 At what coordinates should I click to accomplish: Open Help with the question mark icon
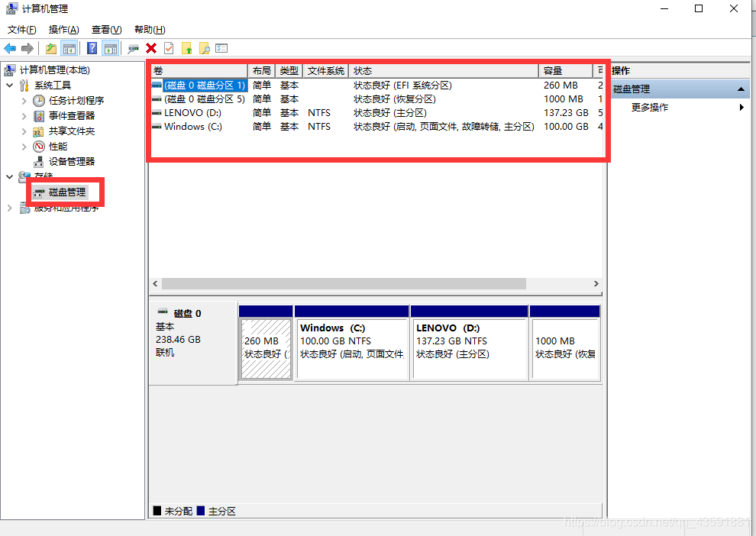coord(92,48)
